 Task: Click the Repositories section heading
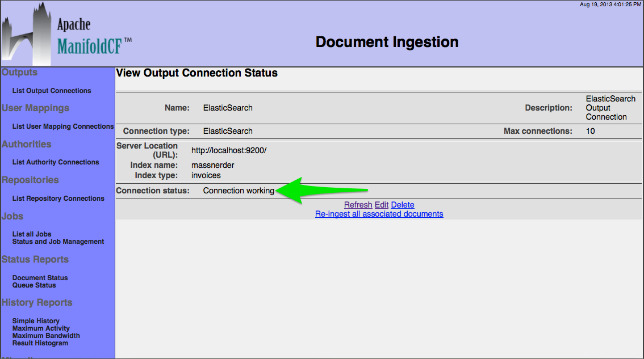[x=30, y=180]
